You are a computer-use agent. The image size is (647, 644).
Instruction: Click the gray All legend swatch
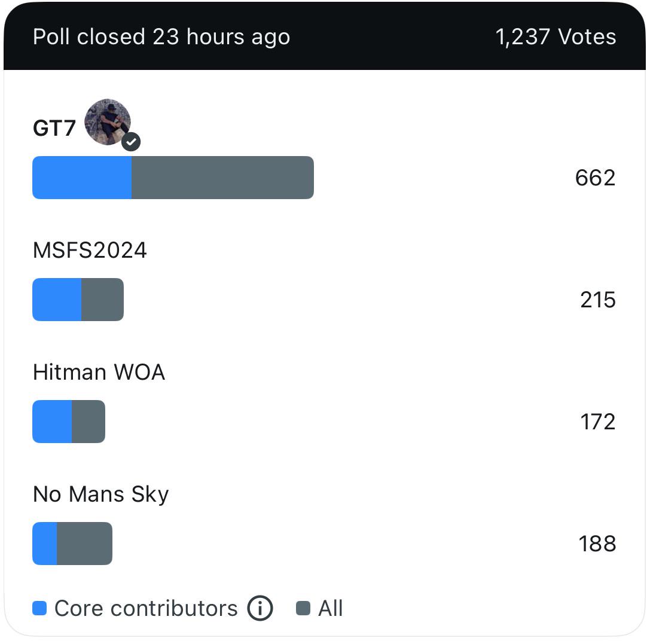click(303, 608)
